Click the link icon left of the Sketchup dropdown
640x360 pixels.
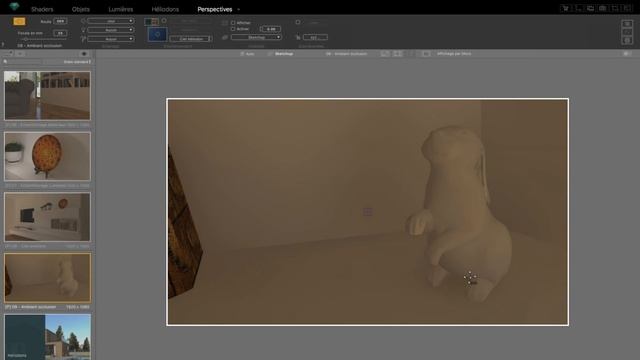pos(225,37)
